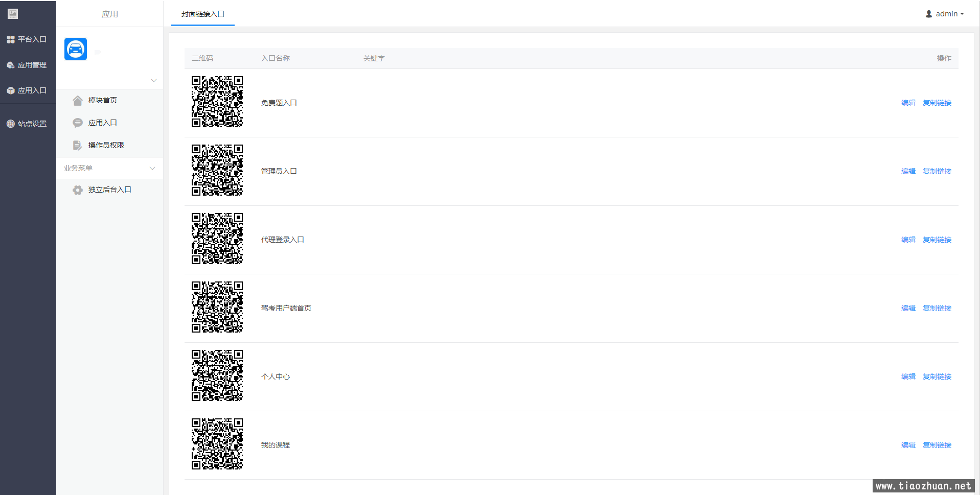Click the blue car app icon
Viewport: 980px width, 495px height.
pos(76,49)
